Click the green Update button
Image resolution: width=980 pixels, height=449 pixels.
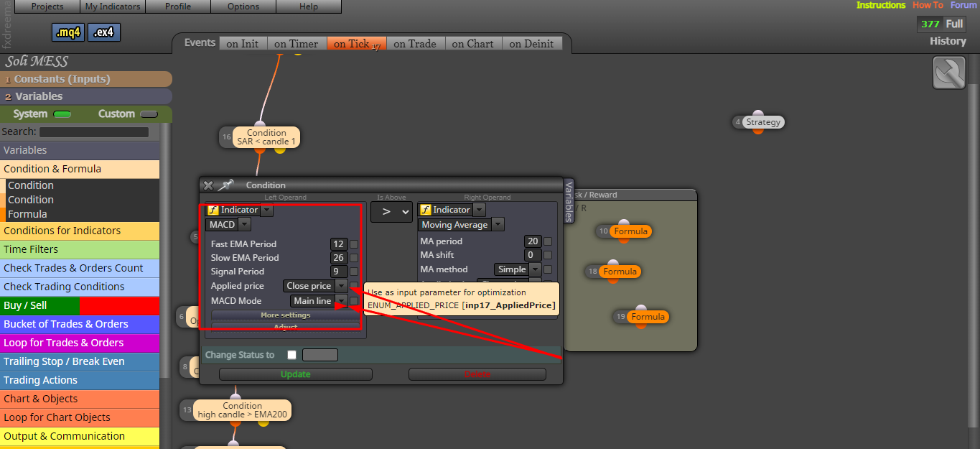pyautogui.click(x=296, y=374)
